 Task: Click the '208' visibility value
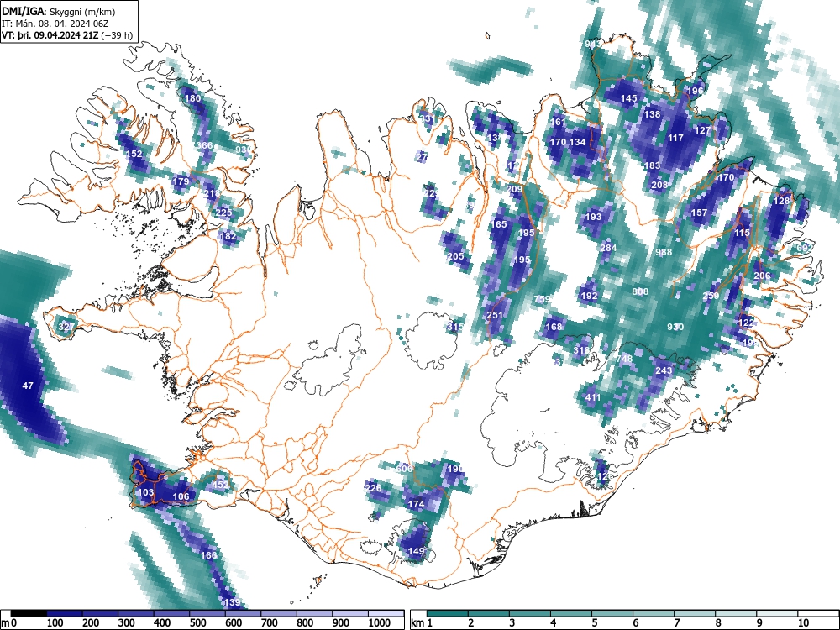click(659, 185)
